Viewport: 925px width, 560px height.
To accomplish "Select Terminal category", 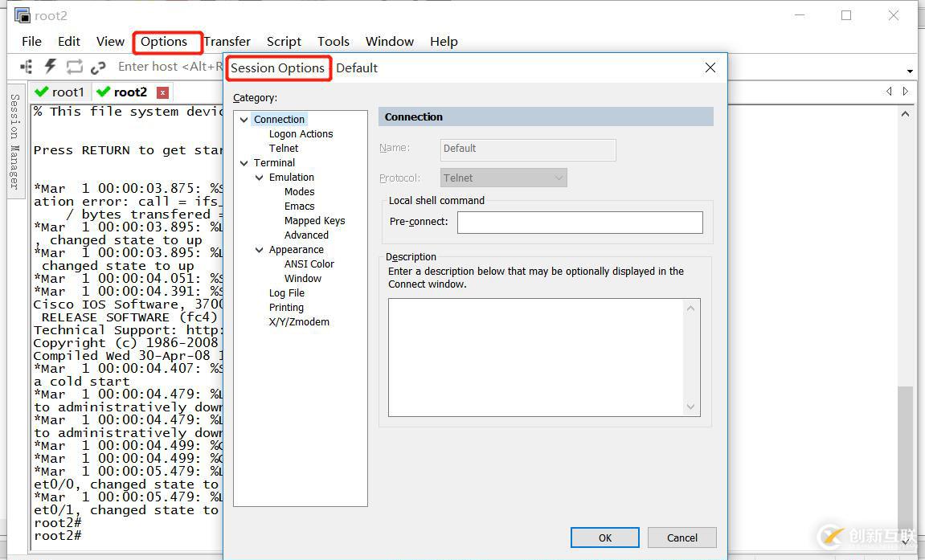I will coord(274,162).
